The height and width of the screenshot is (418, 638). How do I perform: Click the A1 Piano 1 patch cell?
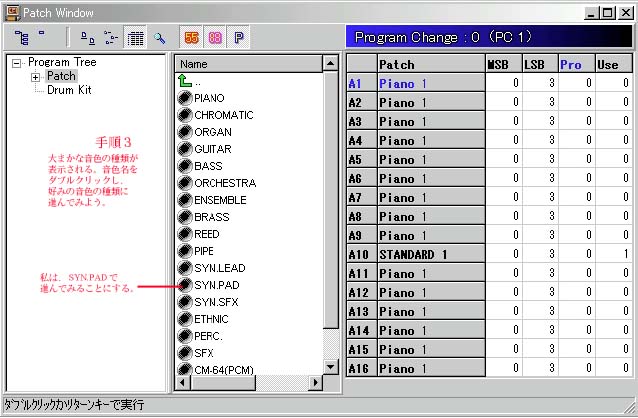tap(428, 83)
